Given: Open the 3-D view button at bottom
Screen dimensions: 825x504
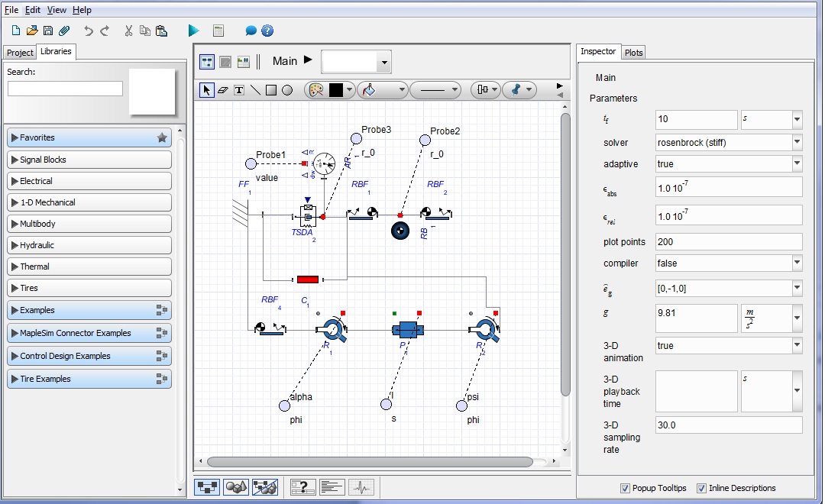Looking at the screenshot, I should (235, 487).
